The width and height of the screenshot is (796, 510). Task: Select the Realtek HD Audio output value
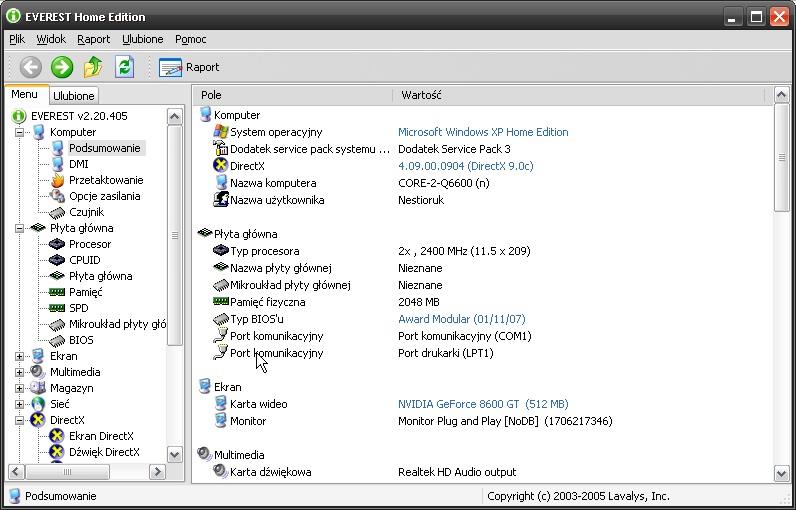click(457, 472)
